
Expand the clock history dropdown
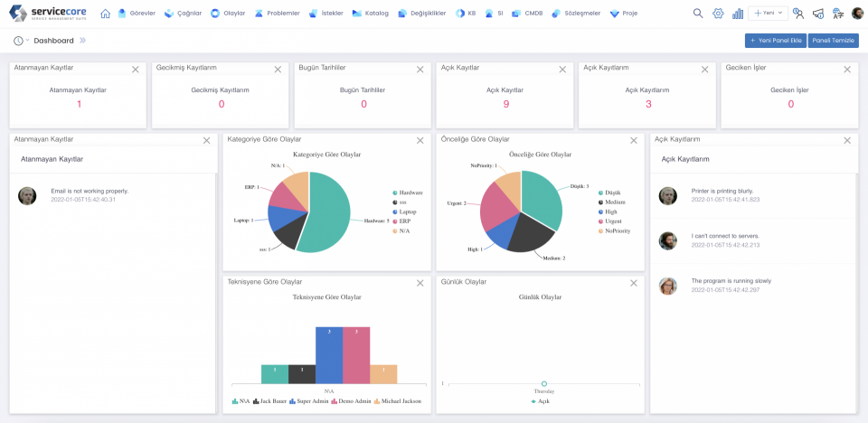pos(22,41)
